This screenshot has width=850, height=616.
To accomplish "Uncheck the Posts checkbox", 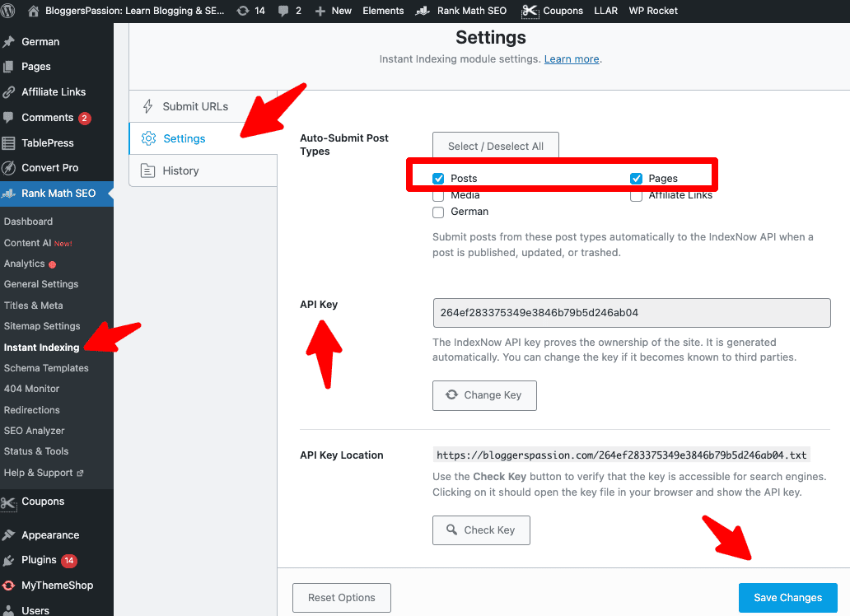I will click(x=438, y=179).
